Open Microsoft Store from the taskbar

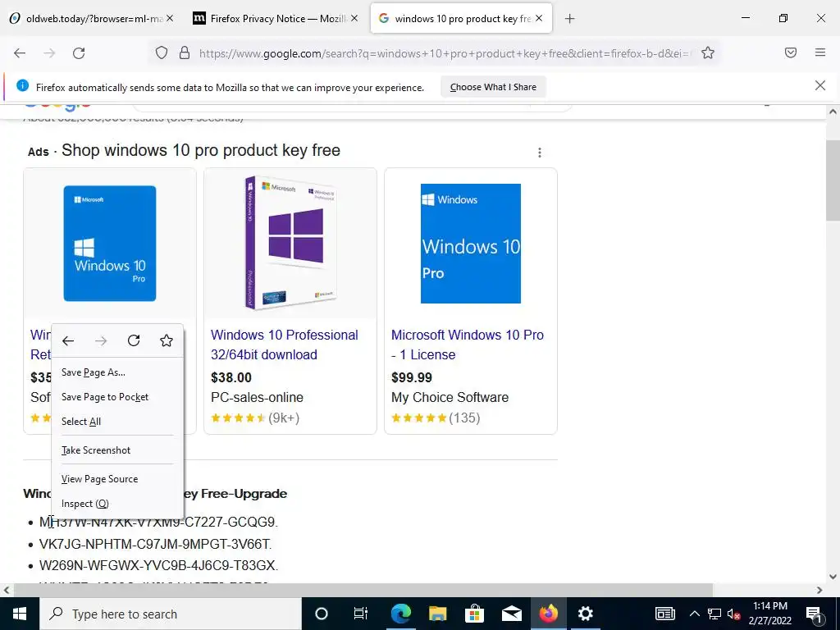click(x=475, y=614)
